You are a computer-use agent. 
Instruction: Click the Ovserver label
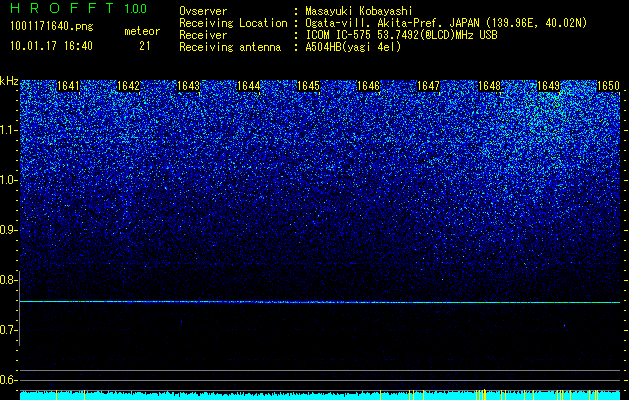(203, 11)
